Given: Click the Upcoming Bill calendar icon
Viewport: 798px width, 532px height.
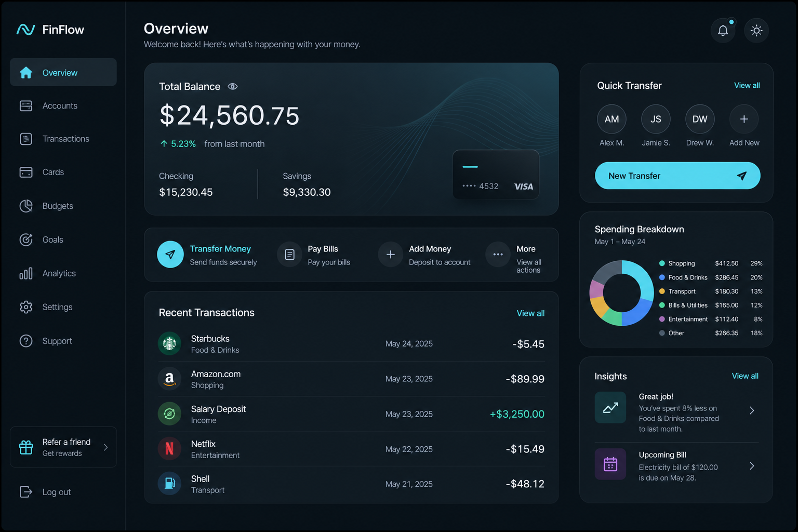Looking at the screenshot, I should point(610,464).
